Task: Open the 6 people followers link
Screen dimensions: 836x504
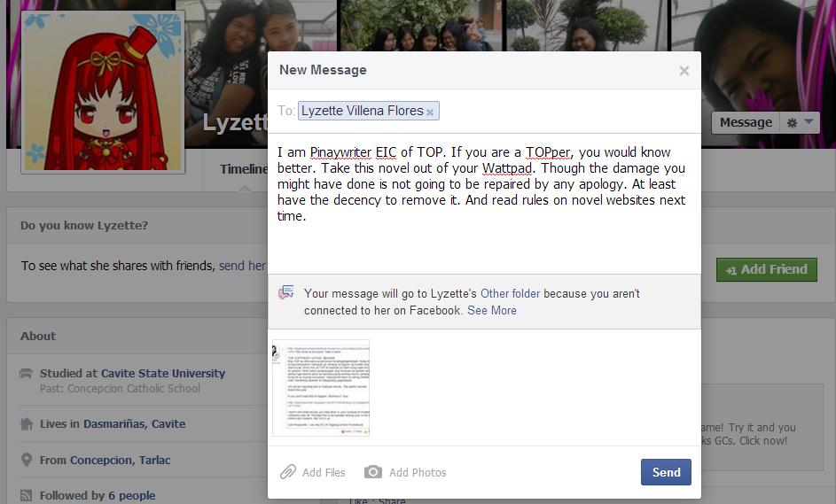Action: point(132,495)
